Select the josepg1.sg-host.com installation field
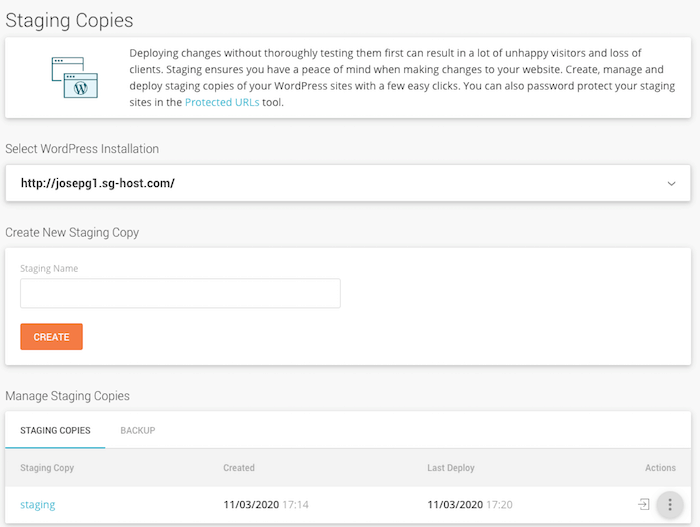 [x=340, y=184]
